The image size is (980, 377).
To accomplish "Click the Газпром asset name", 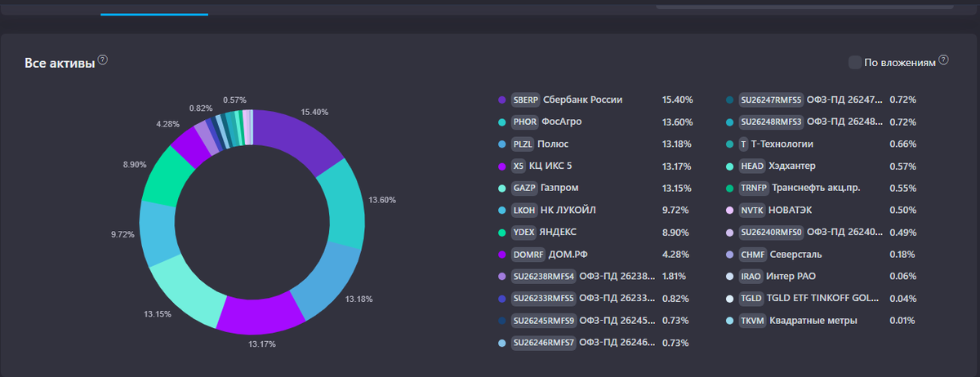I will [559, 188].
